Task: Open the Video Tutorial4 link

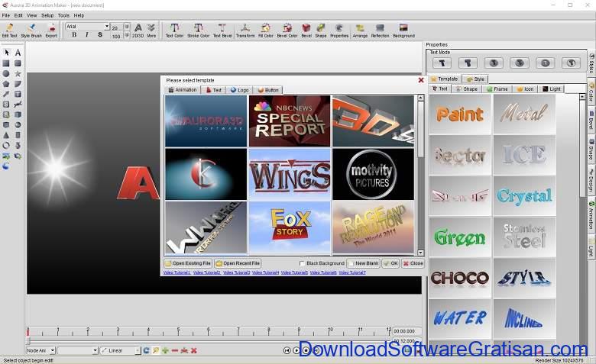Action: [265, 272]
